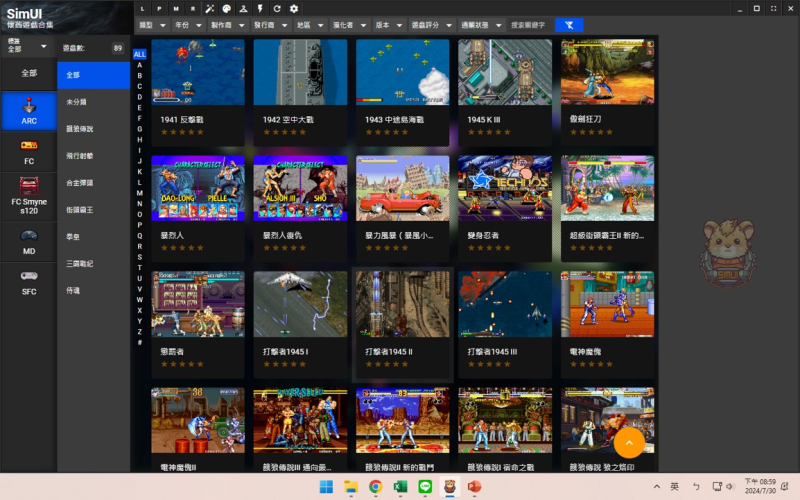Focus the 搜索關鍵字 search field
The image size is (800, 500).
529,25
